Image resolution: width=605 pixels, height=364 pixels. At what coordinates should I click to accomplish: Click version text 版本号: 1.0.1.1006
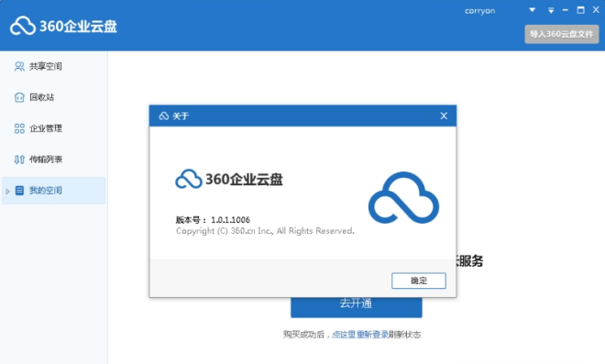213,220
